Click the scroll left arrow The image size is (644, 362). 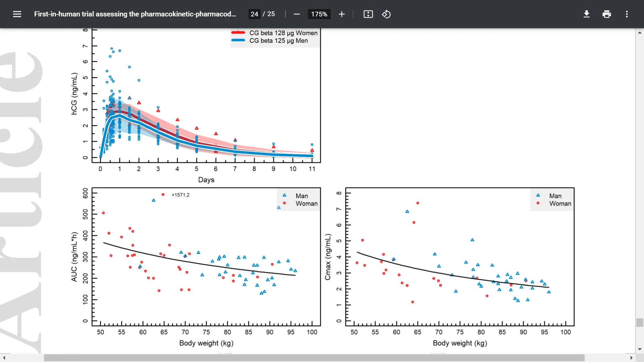4,358
